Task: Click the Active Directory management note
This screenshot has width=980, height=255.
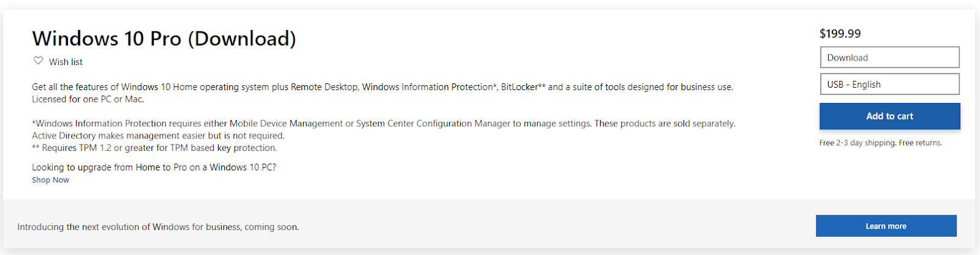Action: [158, 136]
